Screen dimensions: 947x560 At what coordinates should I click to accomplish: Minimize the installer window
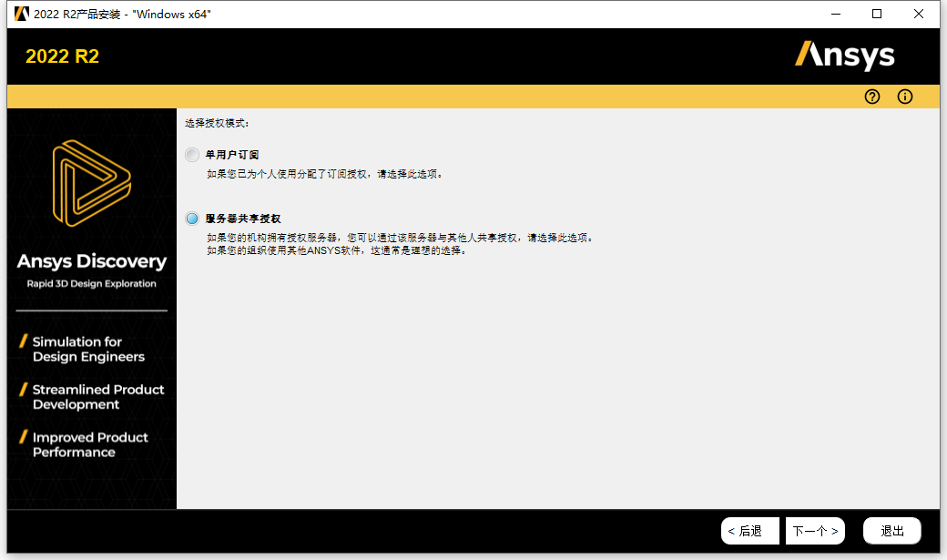836,14
